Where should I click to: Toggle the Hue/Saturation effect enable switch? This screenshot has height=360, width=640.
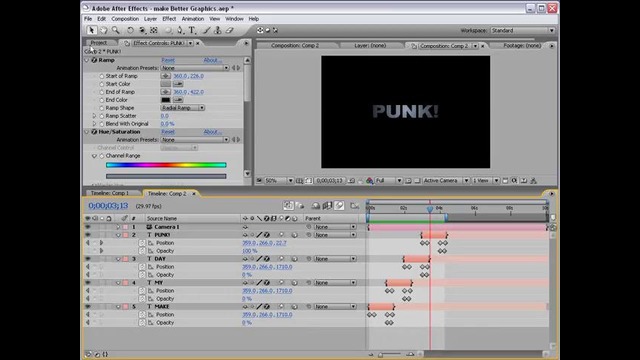pyautogui.click(x=94, y=132)
